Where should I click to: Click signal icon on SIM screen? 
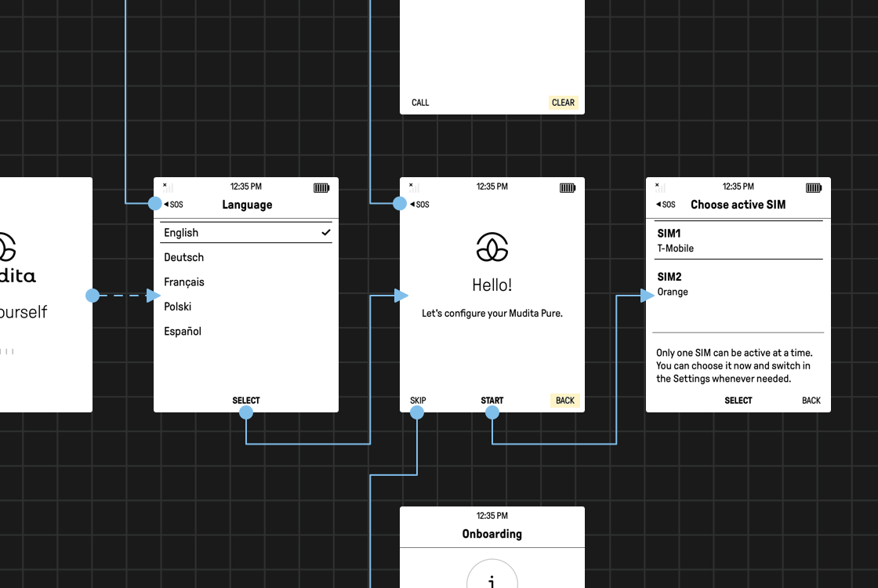[660, 187]
